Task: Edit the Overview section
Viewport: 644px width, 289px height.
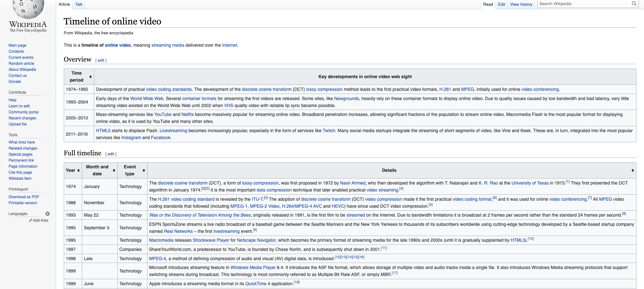Action: [x=101, y=60]
